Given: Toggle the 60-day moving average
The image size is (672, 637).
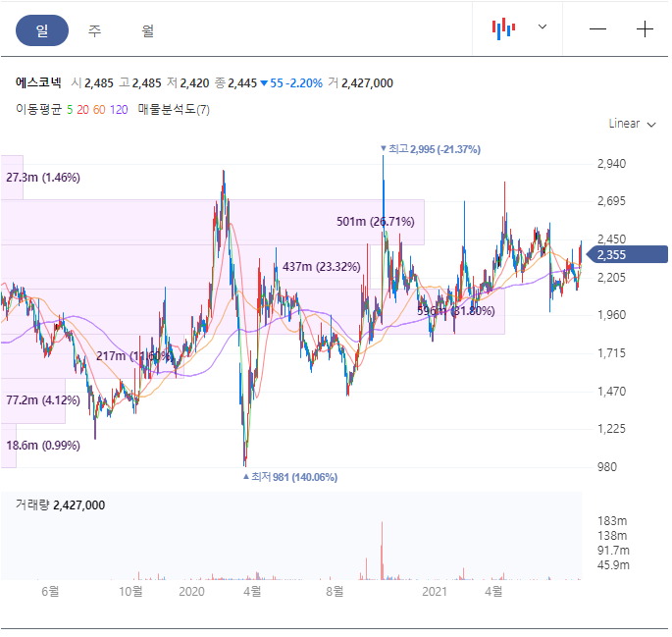Looking at the screenshot, I should [x=99, y=110].
